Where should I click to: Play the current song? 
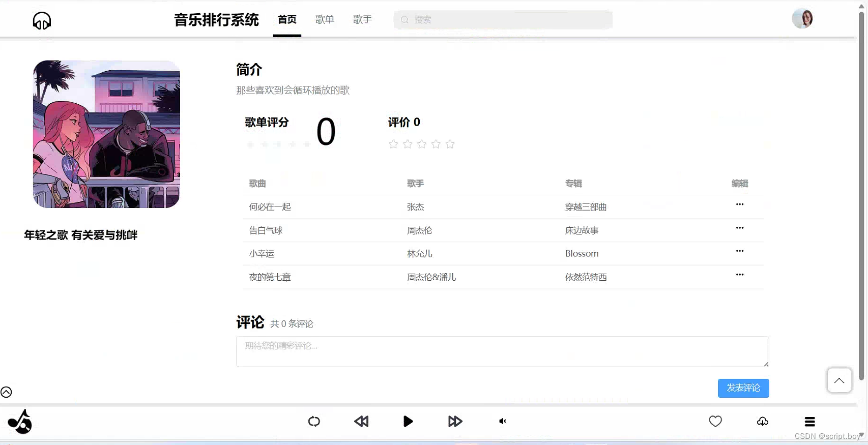click(x=408, y=421)
